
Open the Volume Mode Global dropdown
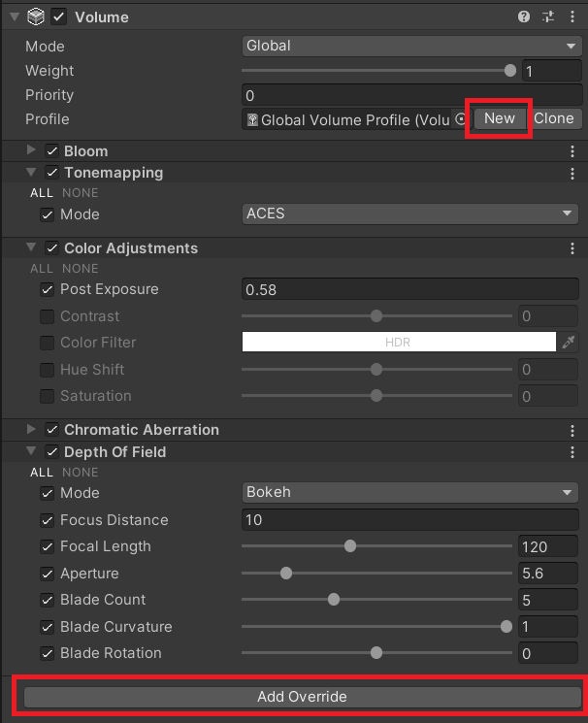[x=411, y=47]
